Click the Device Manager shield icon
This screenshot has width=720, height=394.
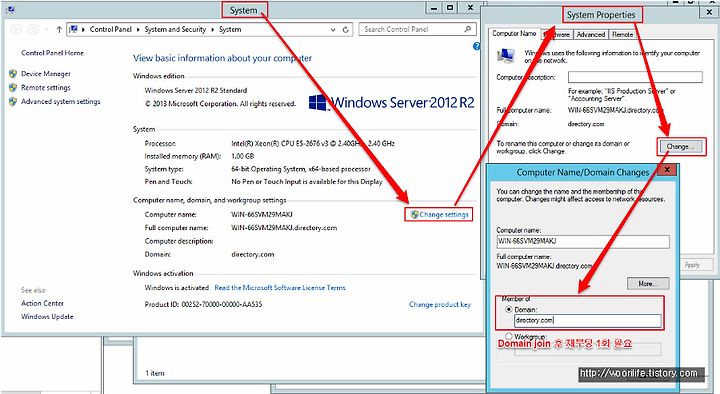coord(13,73)
